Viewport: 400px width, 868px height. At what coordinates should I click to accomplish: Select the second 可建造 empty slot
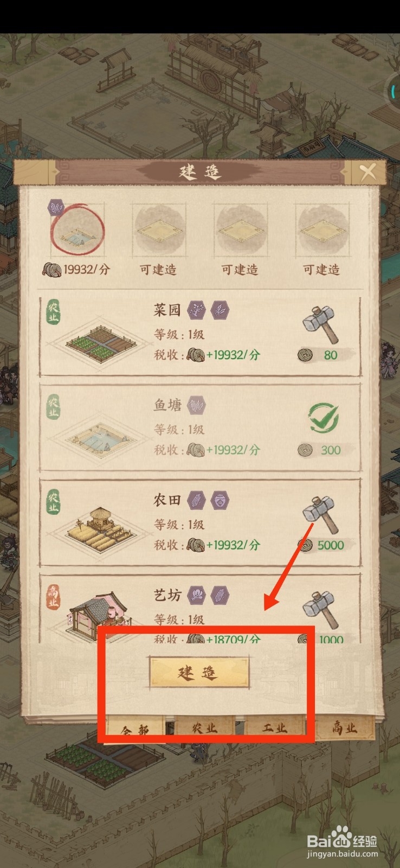point(159,231)
